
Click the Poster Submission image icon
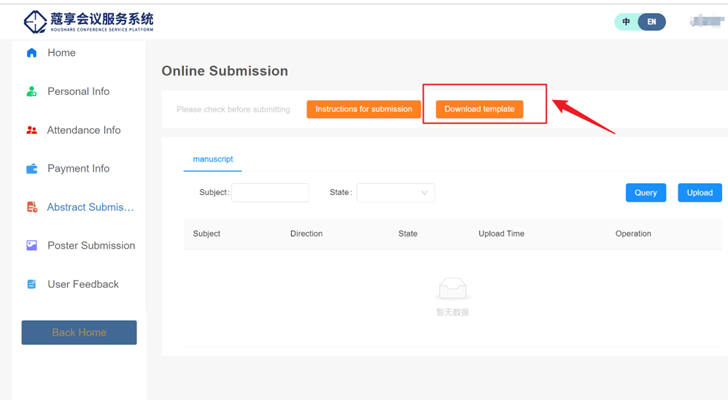point(32,246)
